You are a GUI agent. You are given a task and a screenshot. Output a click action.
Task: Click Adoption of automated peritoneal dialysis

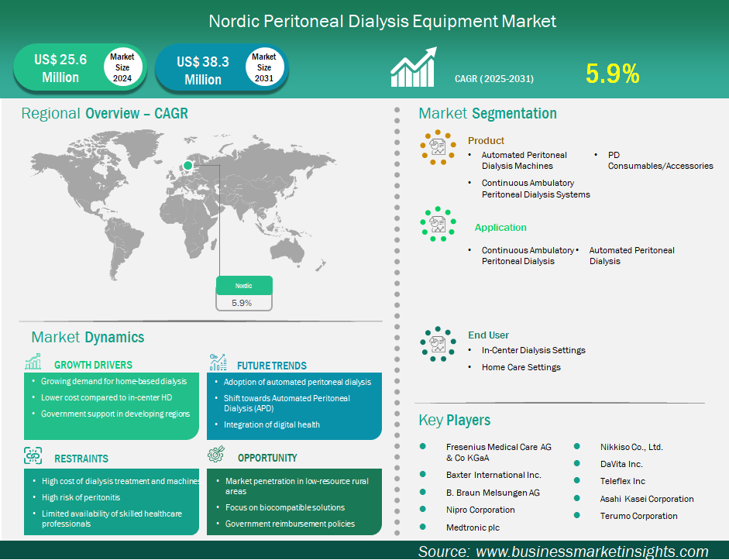(297, 382)
